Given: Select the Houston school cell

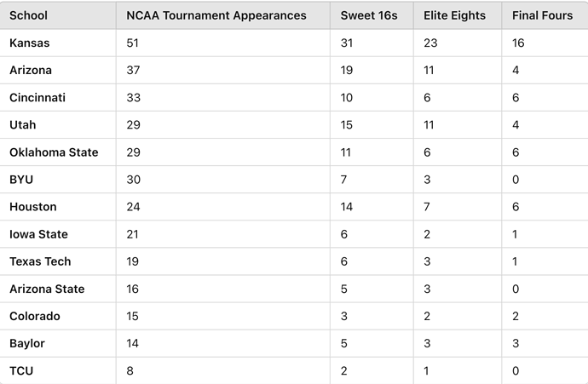Looking at the screenshot, I should pos(33,207).
